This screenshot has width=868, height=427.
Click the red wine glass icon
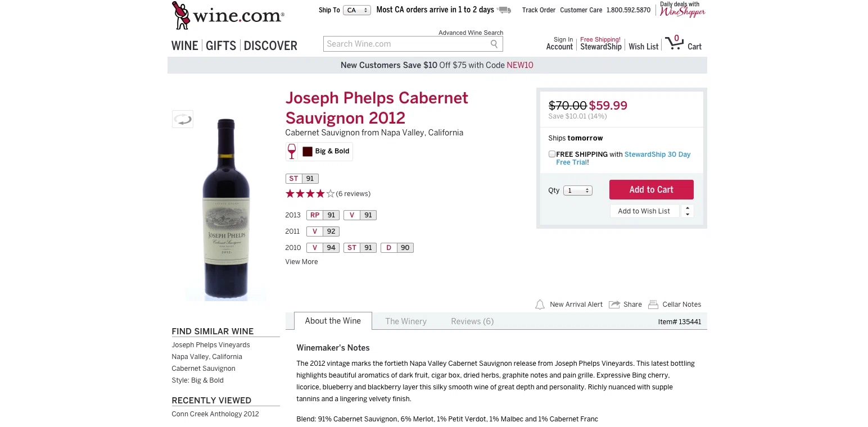pyautogui.click(x=292, y=151)
